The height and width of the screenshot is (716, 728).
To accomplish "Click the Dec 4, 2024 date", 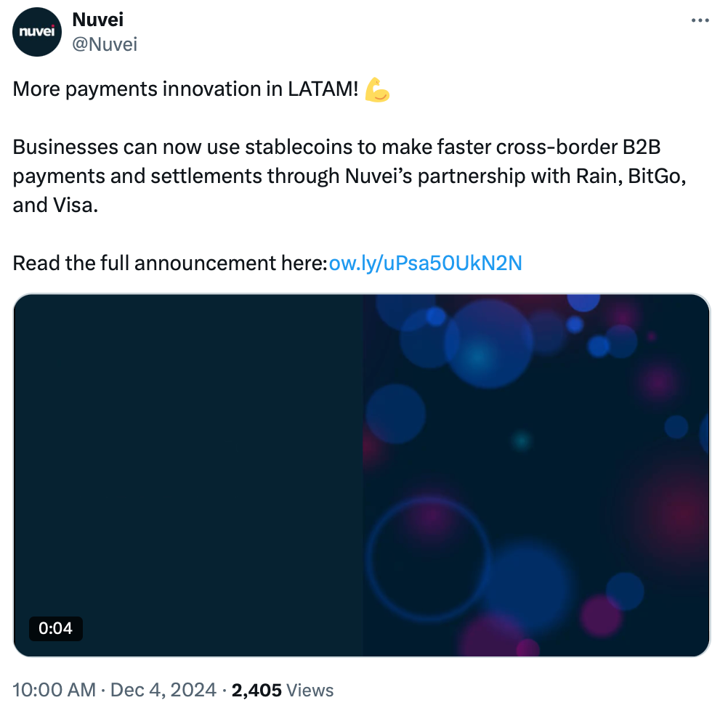I will tap(163, 690).
